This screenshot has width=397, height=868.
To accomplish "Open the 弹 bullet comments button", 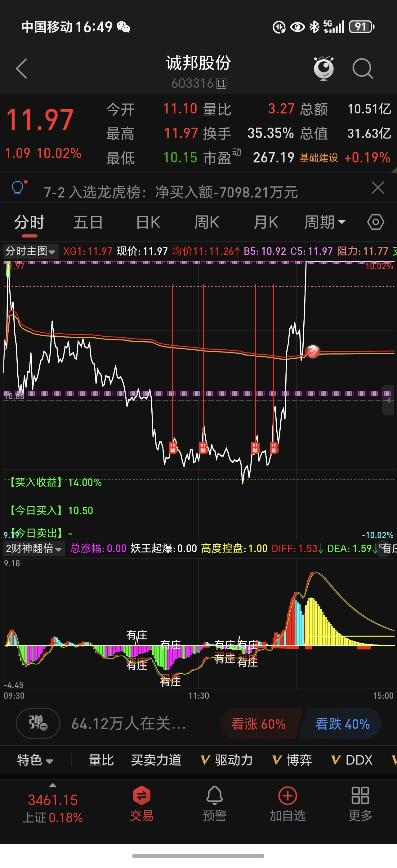I will pyautogui.click(x=38, y=723).
